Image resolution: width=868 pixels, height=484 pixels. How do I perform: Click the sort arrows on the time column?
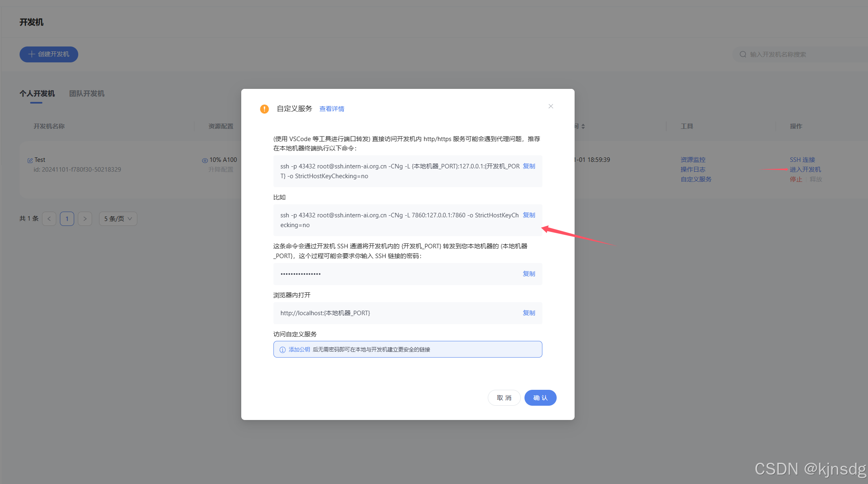pos(583,126)
